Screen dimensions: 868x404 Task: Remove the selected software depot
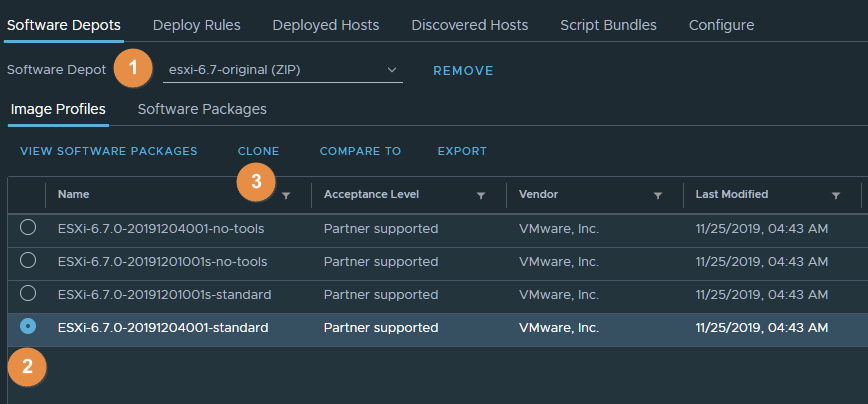click(x=463, y=71)
